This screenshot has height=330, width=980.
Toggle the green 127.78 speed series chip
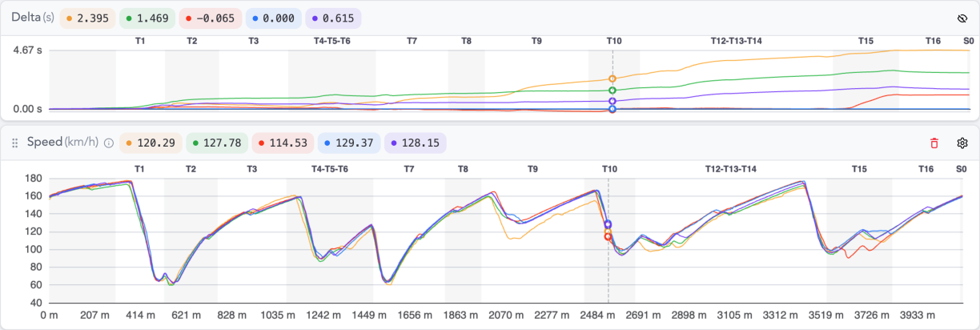217,143
